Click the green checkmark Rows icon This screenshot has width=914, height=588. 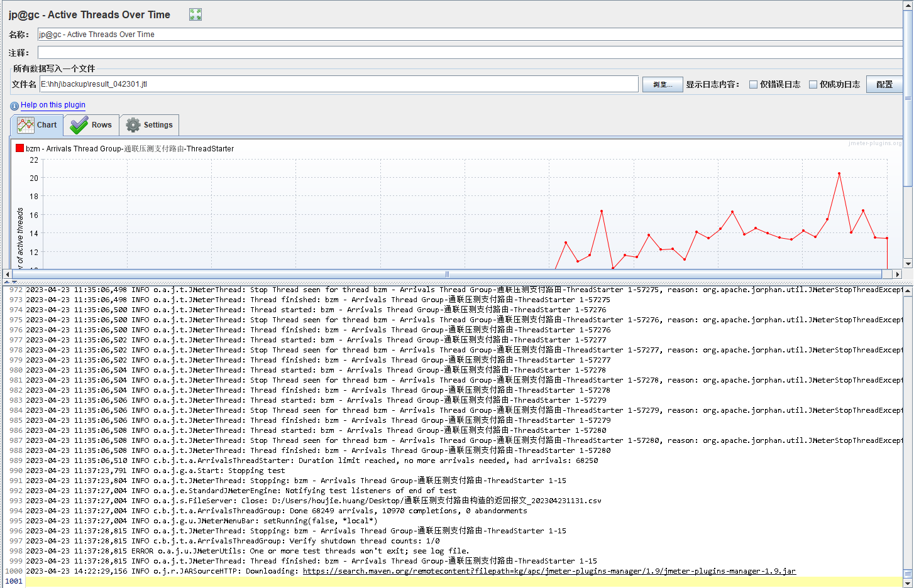[x=79, y=125]
